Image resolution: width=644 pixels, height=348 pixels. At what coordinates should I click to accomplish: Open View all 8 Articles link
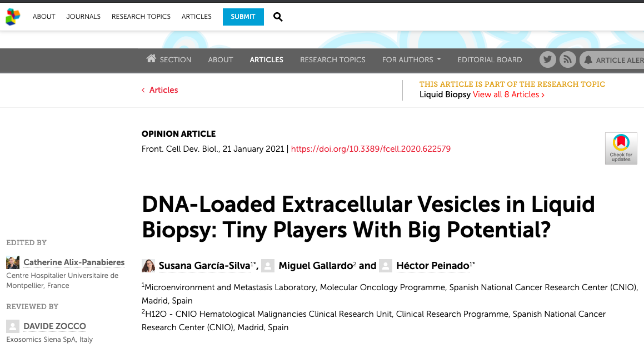[x=508, y=95]
